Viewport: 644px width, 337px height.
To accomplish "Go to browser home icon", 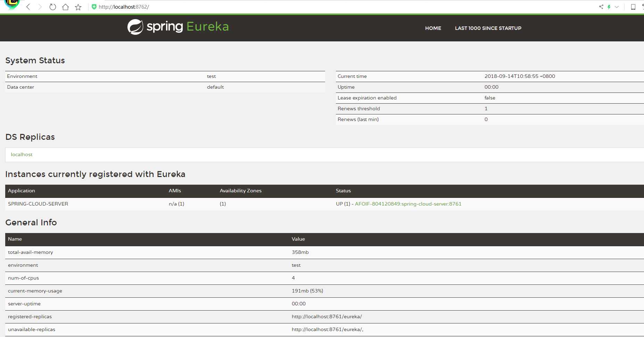I will [65, 7].
